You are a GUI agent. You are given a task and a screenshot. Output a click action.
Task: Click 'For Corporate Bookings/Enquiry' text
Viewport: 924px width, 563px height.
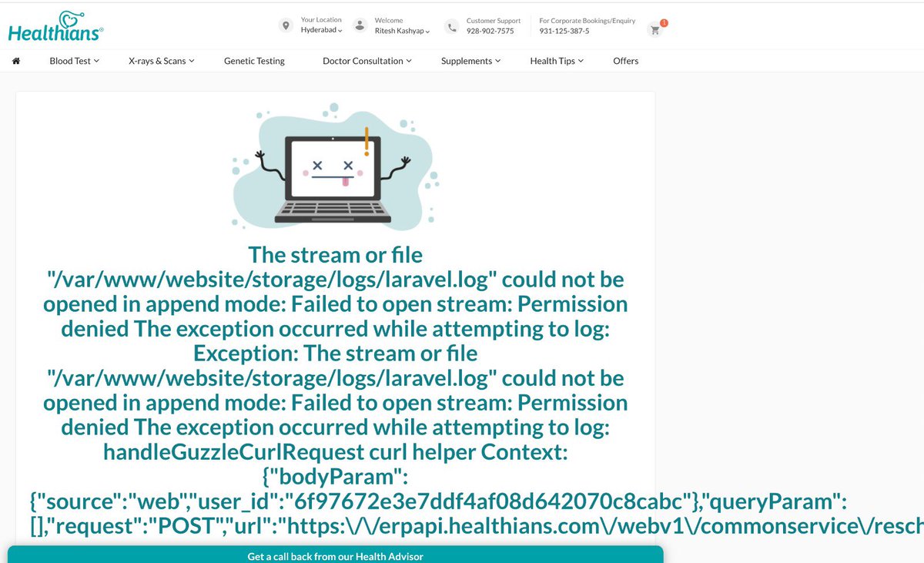[x=588, y=21]
